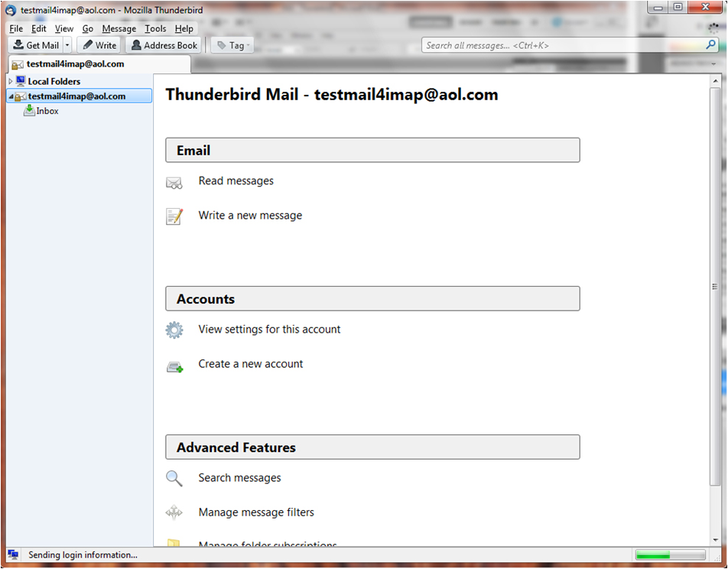The width and height of the screenshot is (728, 569).
Task: Click the Accounts section header
Action: coord(373,299)
